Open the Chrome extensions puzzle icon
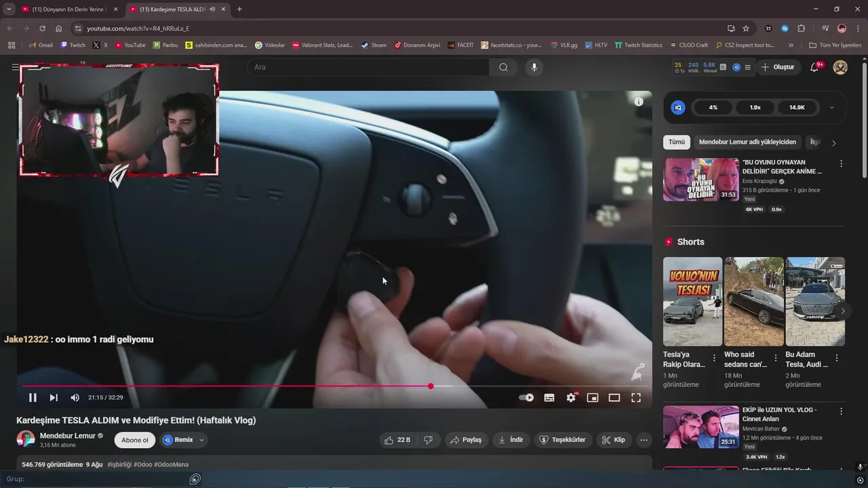Viewport: 868px width, 488px height. [802, 28]
